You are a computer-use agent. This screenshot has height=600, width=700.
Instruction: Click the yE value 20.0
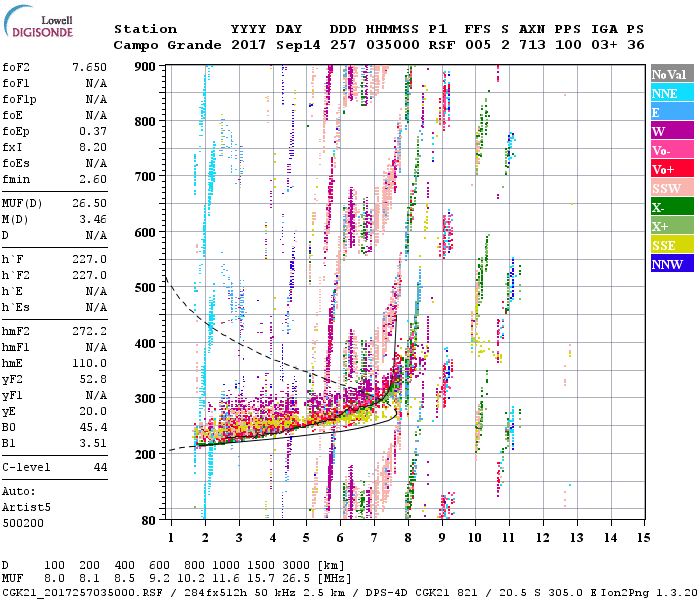pyautogui.click(x=93, y=411)
